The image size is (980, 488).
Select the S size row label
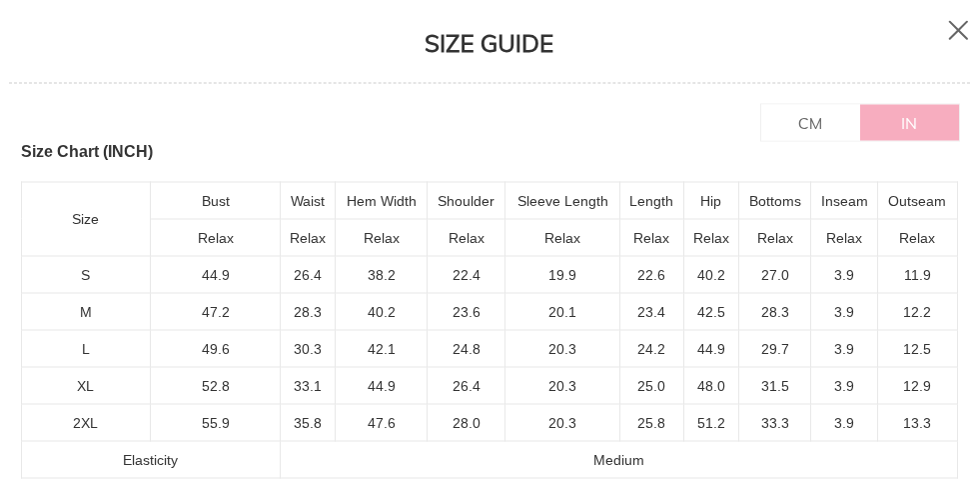pos(86,275)
